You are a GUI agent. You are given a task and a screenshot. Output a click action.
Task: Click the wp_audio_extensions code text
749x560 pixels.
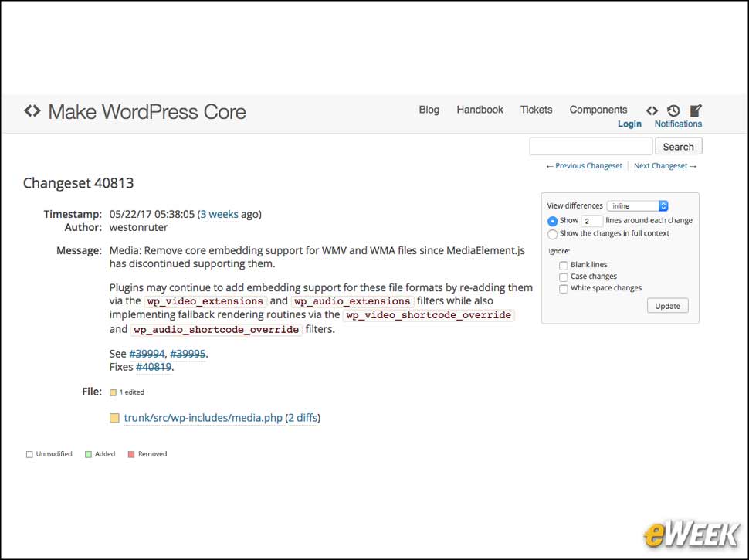pyautogui.click(x=352, y=301)
